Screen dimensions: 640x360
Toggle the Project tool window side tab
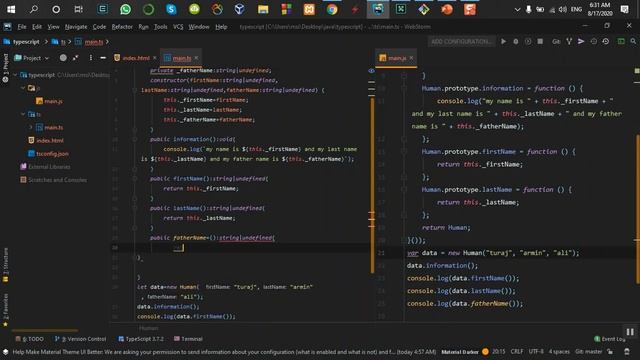pyautogui.click(x=5, y=68)
